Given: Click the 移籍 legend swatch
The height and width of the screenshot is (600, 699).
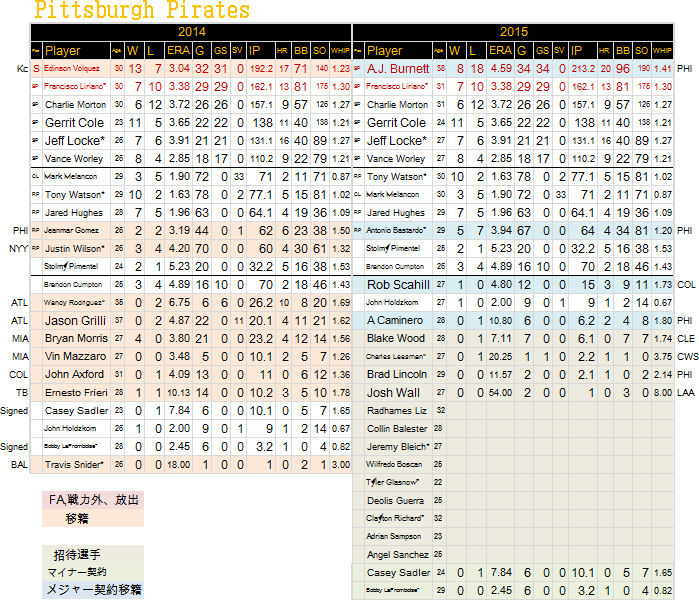Looking at the screenshot, I should pos(93,518).
